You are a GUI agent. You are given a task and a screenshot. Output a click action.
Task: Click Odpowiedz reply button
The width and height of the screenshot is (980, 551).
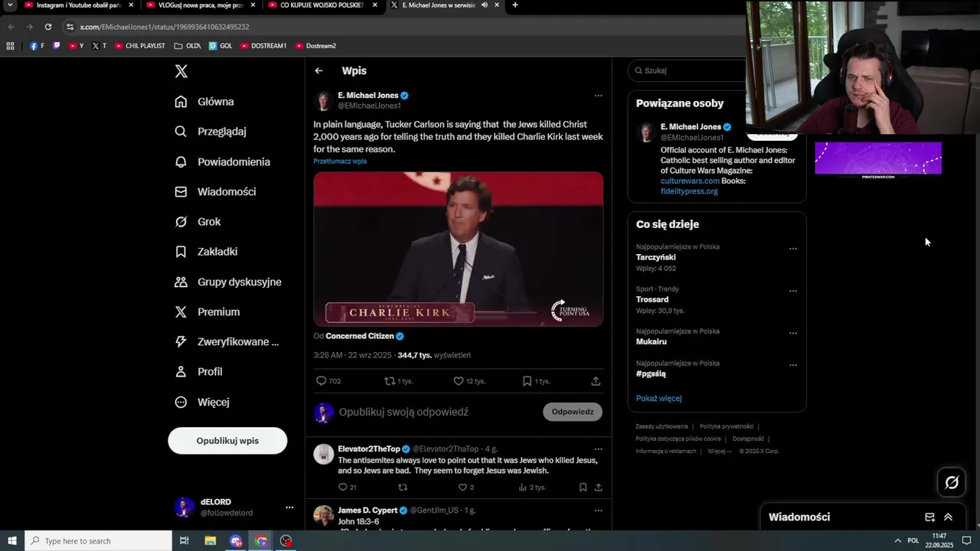[x=573, y=412]
